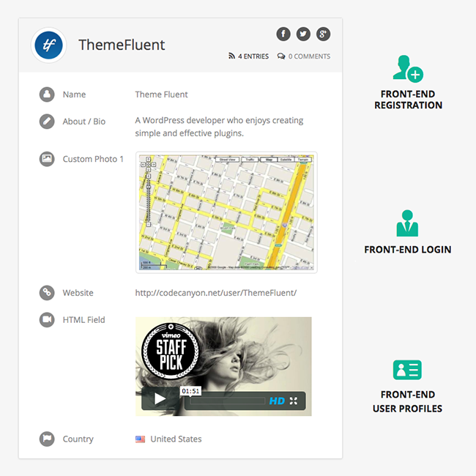Play the Vimeo Staff Pick video
The image size is (476, 476).
(160, 398)
